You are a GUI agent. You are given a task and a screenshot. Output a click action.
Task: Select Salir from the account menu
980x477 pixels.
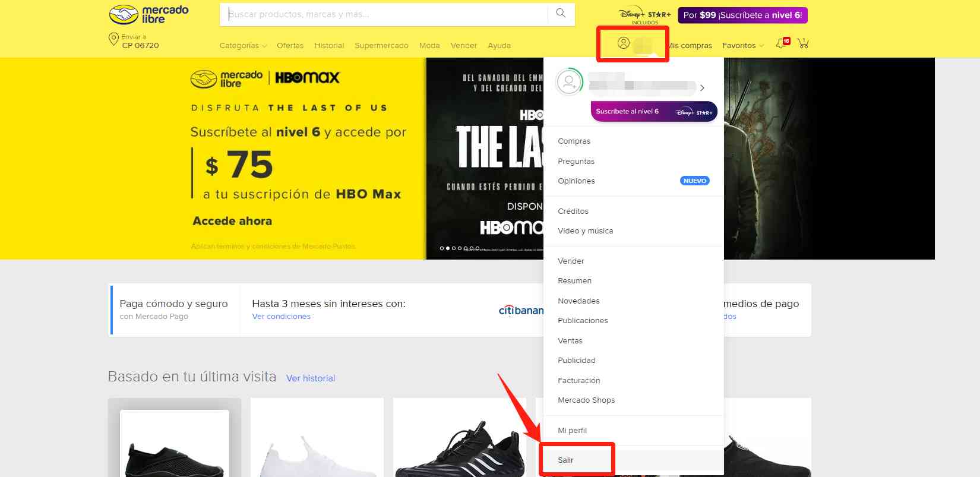point(565,460)
